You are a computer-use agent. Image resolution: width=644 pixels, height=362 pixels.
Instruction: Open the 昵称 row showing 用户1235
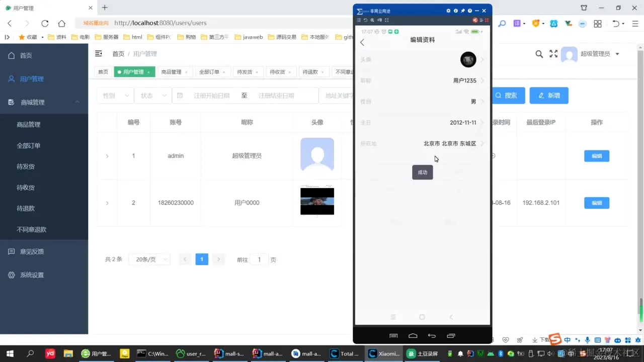click(423, 80)
